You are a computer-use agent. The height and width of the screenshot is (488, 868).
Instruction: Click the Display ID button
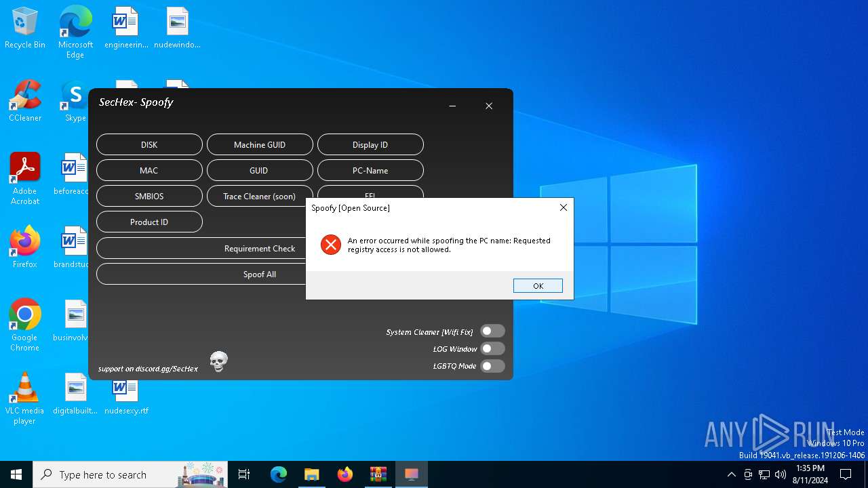[x=370, y=144]
